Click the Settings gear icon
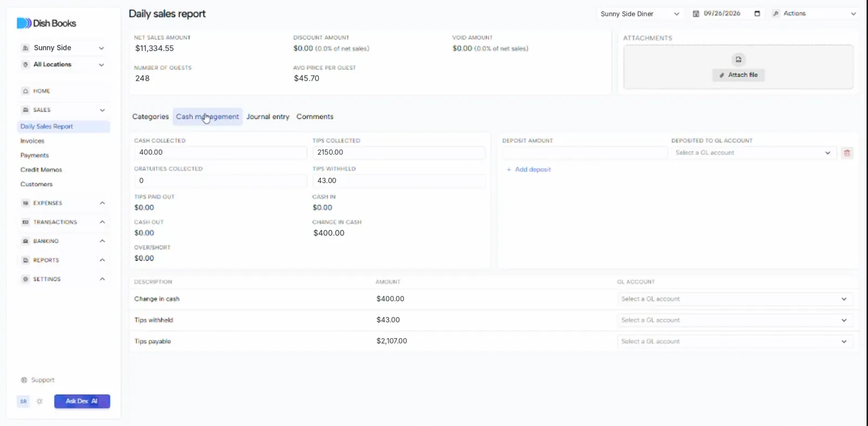This screenshot has width=868, height=426. (25, 279)
